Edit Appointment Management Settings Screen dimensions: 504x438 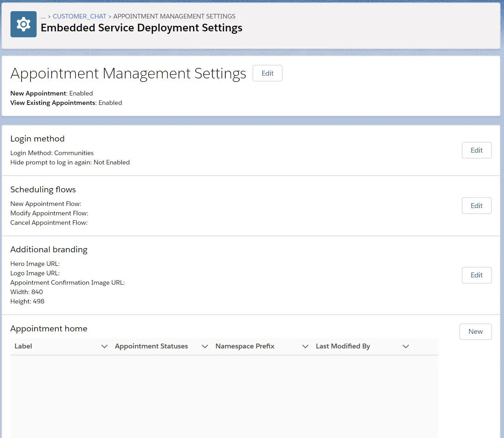268,73
